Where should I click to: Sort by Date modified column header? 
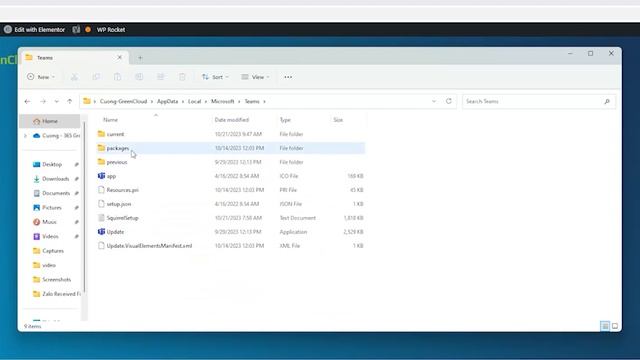coord(231,120)
